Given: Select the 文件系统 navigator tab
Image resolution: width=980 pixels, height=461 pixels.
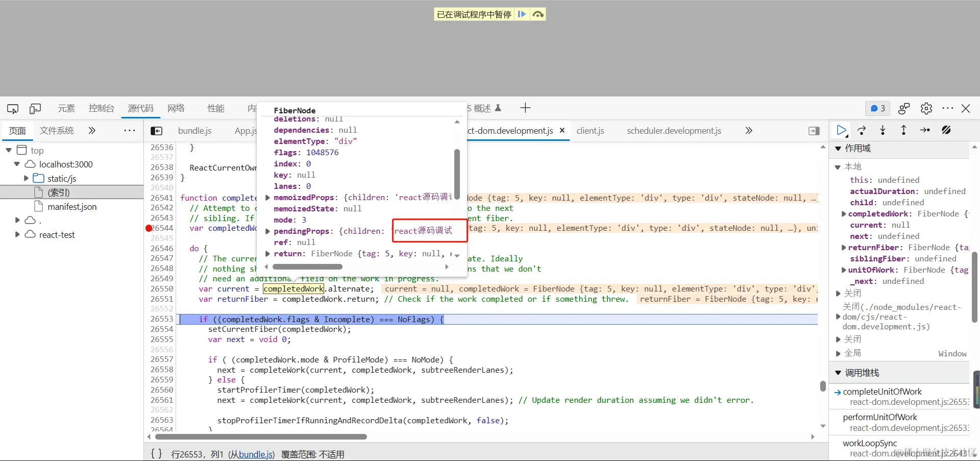Looking at the screenshot, I should click(x=57, y=131).
